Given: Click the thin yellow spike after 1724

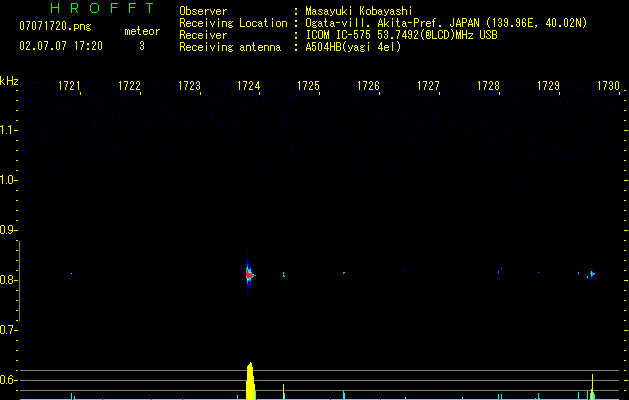Looking at the screenshot, I should [x=284, y=392].
